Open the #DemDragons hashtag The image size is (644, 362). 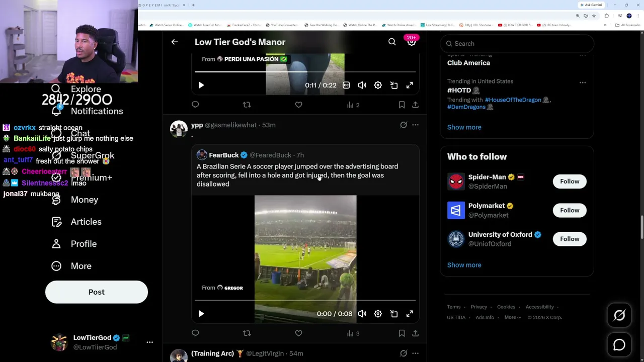click(x=466, y=107)
